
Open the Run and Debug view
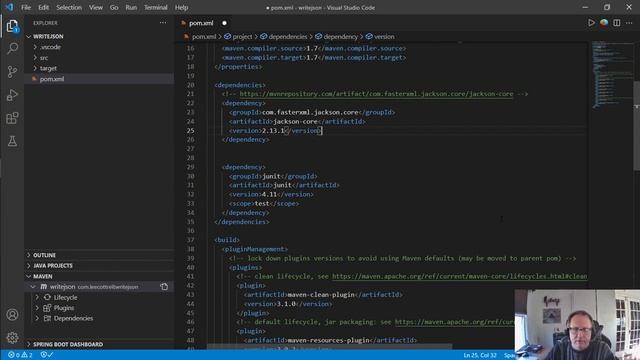[x=12, y=95]
